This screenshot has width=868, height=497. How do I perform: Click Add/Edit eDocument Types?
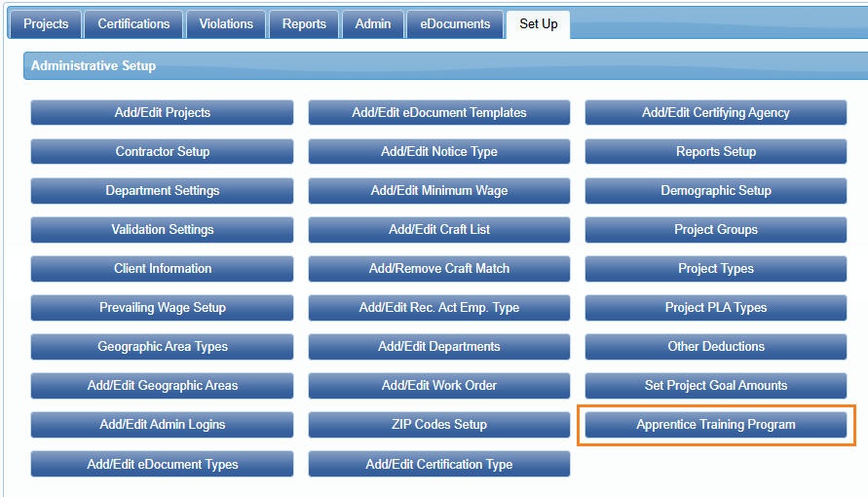tap(162, 464)
